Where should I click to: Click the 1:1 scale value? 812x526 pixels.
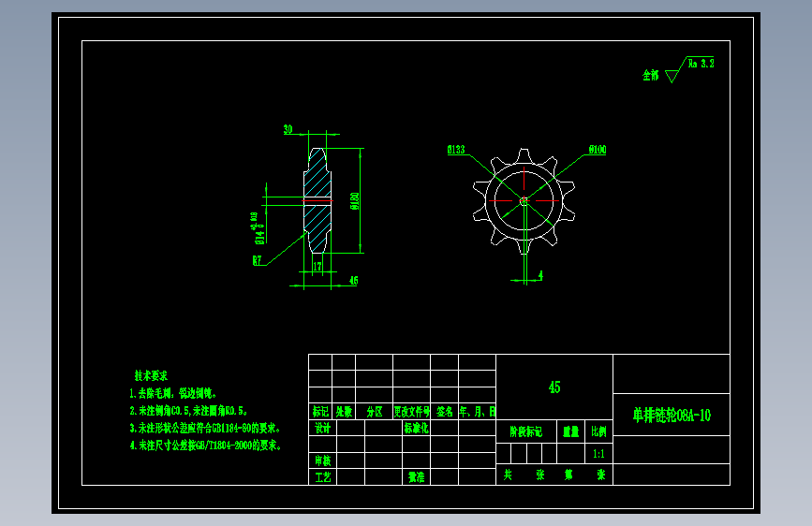pyautogui.click(x=598, y=454)
